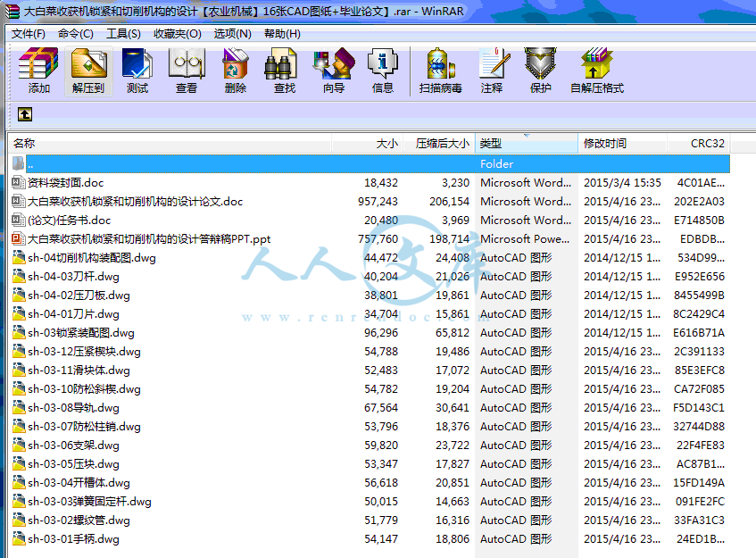Click modified time 2015/3/4 15:35
Screen dimensions: 756x558
click(x=622, y=182)
